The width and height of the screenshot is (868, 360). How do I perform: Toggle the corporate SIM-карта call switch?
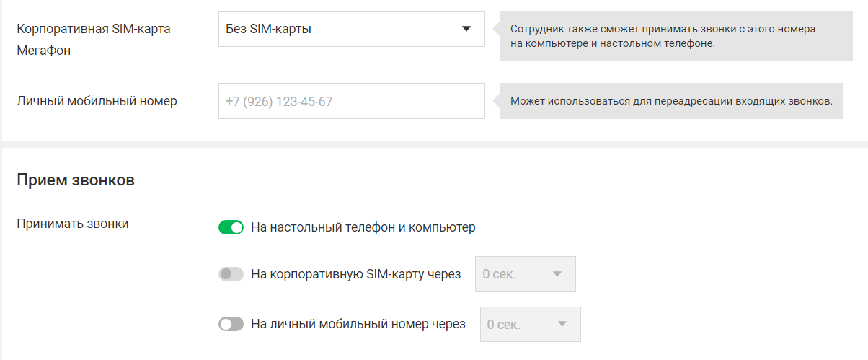231,274
